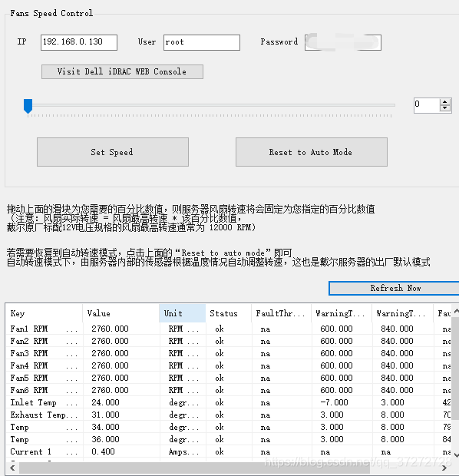Select the Exhaust Temp row
The height and width of the screenshot is (476, 459).
[229, 415]
